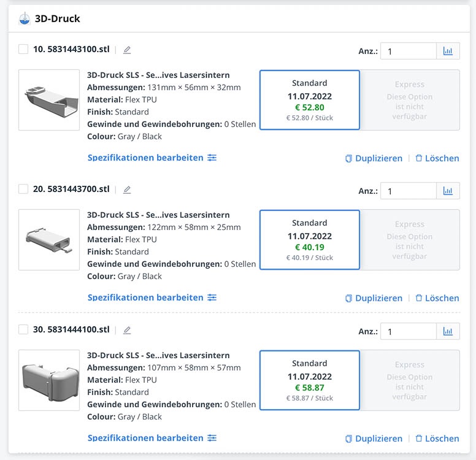
Task: Check the box for 30. 5831444100.stl
Action: (23, 330)
